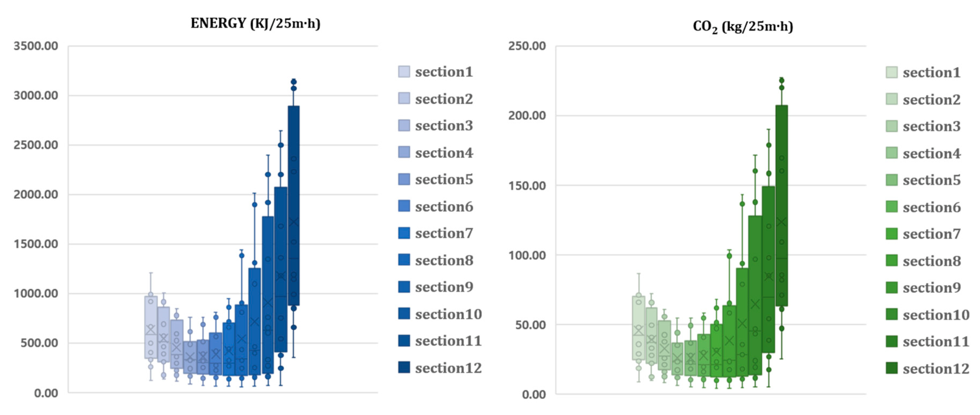
Task: Click the ENERGY (KJ/25m·h) chart title
Action: [255, 24]
